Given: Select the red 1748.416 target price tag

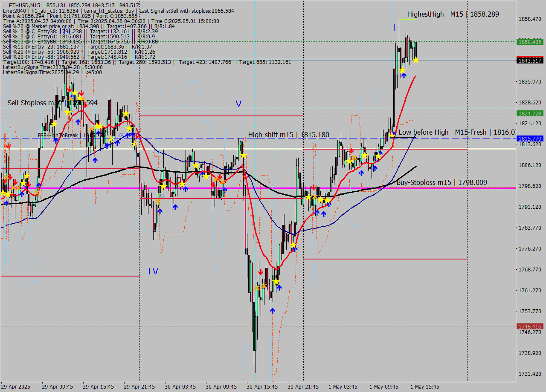Looking at the screenshot, I should pyautogui.click(x=529, y=326).
